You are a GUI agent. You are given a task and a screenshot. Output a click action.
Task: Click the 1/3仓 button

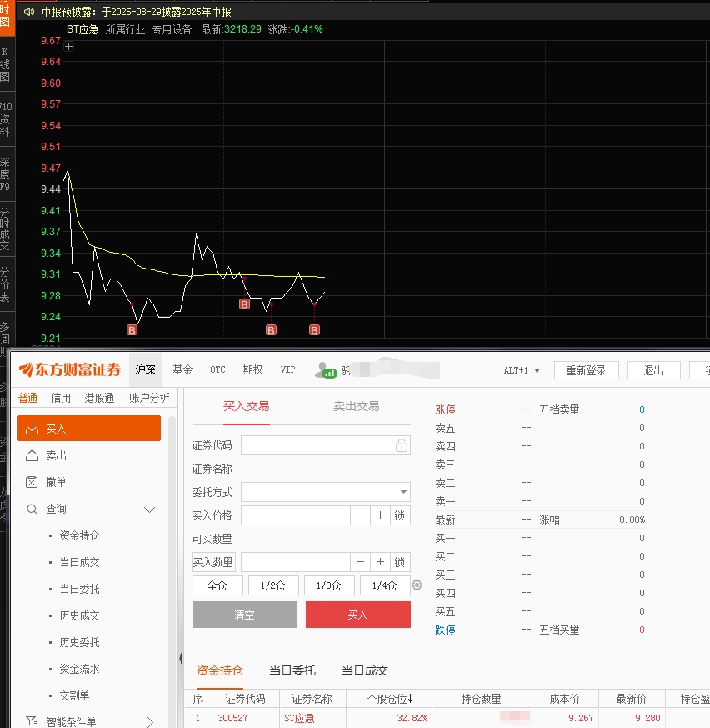329,585
